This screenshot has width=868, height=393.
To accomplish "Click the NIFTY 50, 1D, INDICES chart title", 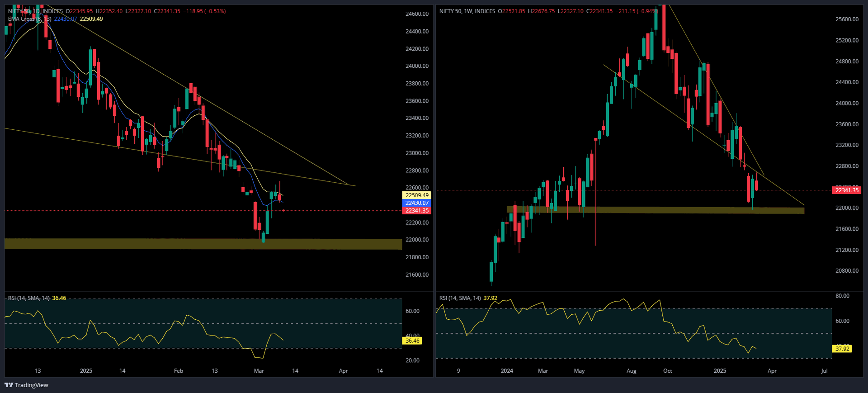I will [35, 11].
